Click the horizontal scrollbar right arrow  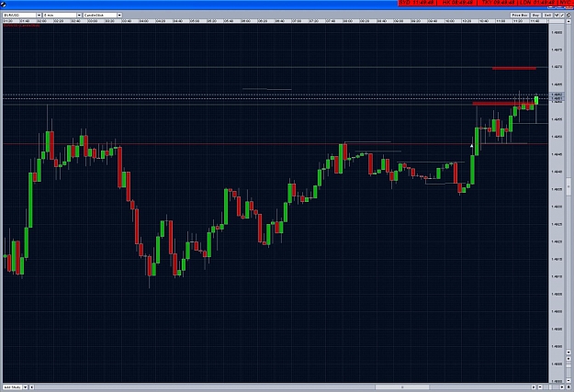coord(534,386)
